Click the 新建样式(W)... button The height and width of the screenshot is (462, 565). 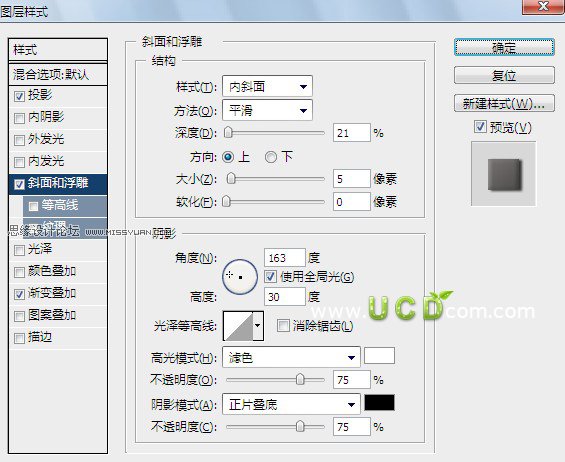point(504,104)
